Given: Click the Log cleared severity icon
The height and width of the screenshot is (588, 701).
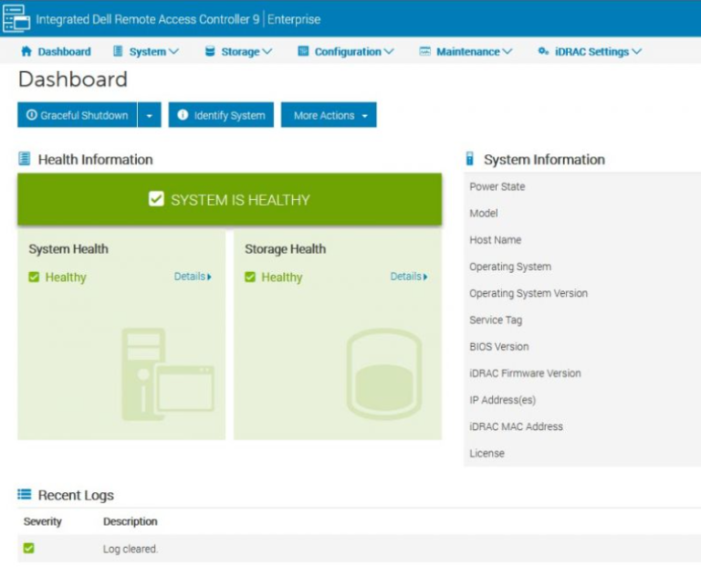Looking at the screenshot, I should [28, 548].
